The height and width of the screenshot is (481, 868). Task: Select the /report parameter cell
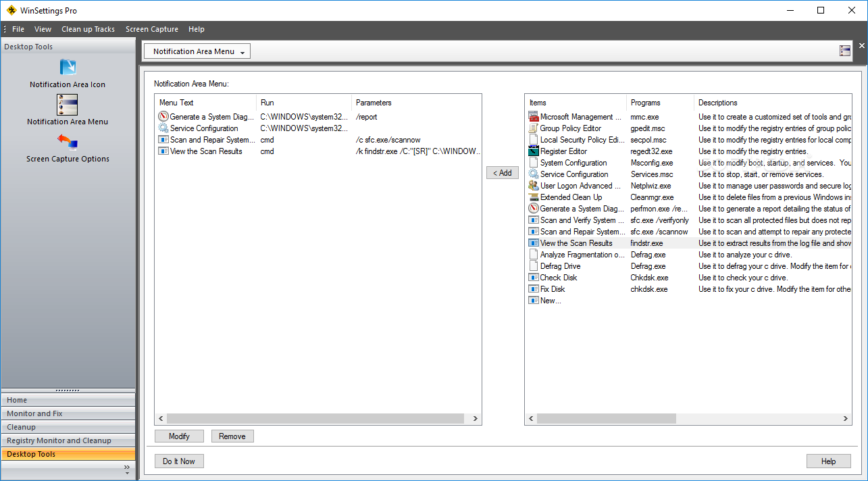367,117
